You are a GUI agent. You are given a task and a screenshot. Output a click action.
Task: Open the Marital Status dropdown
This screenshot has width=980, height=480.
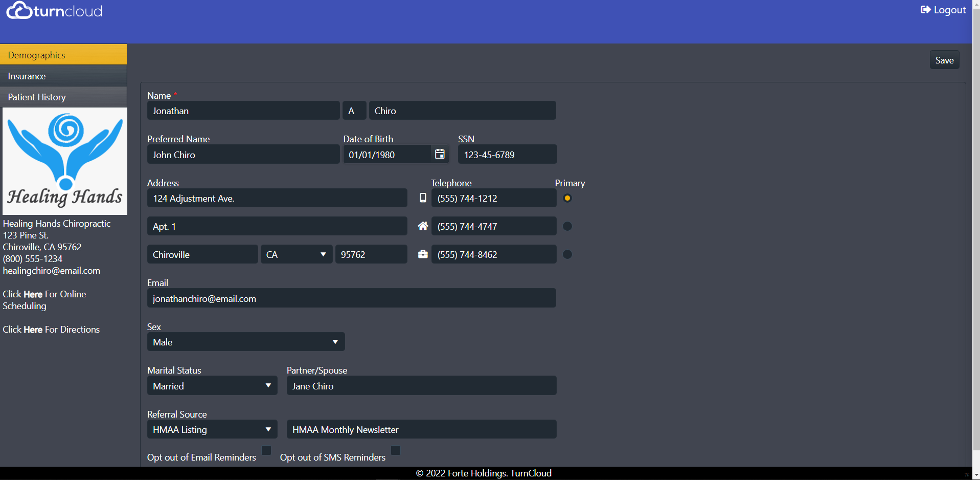tap(212, 386)
